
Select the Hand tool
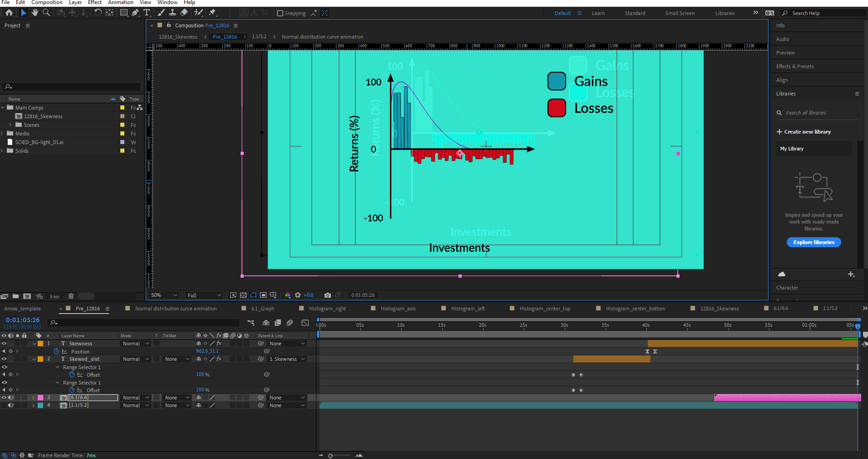pos(35,13)
